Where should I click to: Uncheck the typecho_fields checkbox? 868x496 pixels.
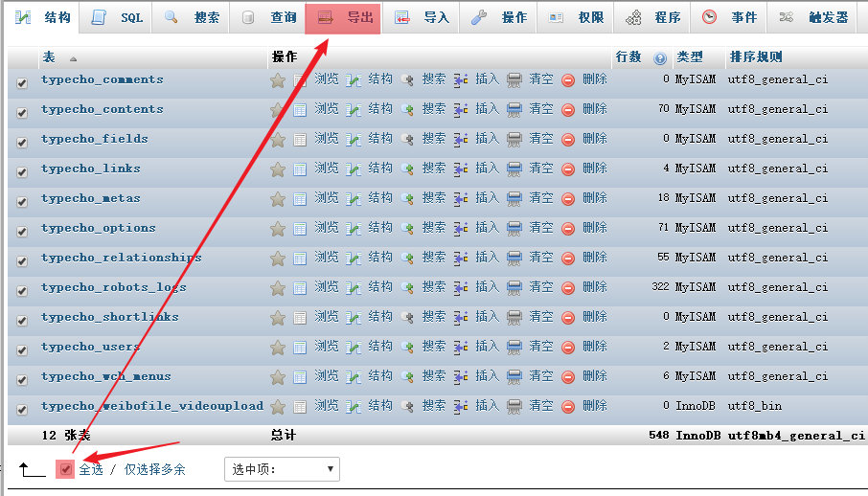pos(22,143)
